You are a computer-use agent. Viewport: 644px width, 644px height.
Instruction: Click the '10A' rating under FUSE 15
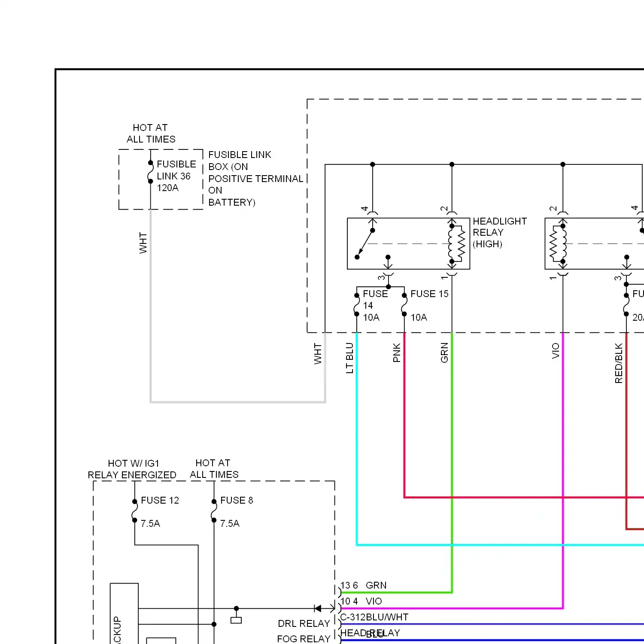tap(419, 317)
